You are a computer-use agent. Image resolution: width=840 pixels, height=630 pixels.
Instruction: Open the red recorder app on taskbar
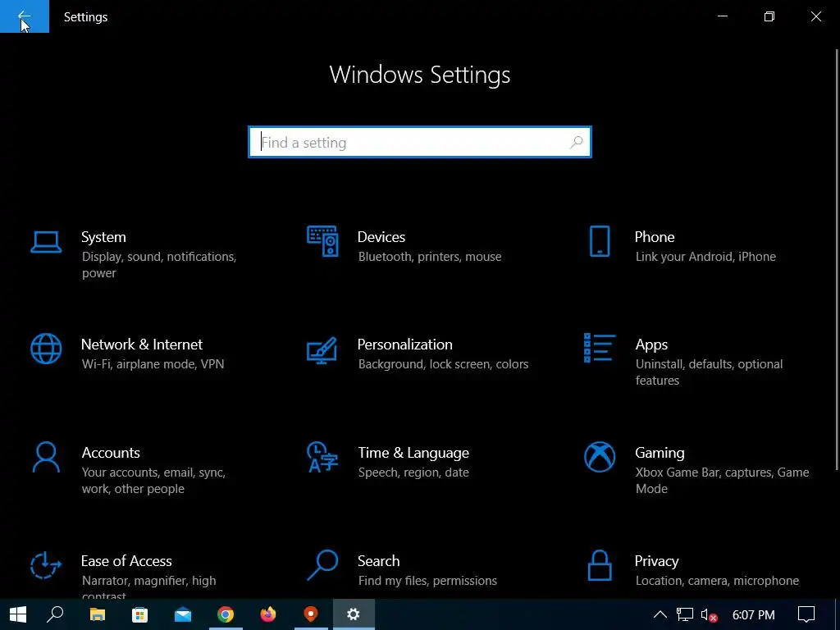tap(311, 614)
